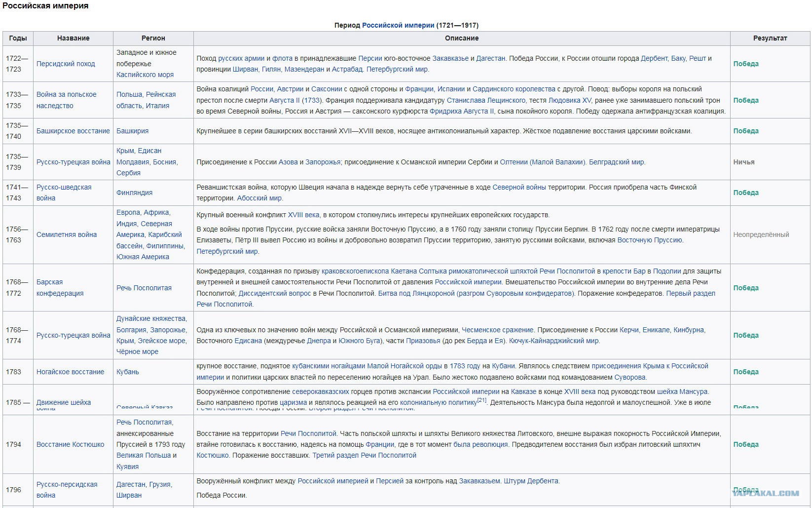This screenshot has width=812, height=508.
Task: Select the Неопределённый result cell
Action: pyautogui.click(x=770, y=234)
